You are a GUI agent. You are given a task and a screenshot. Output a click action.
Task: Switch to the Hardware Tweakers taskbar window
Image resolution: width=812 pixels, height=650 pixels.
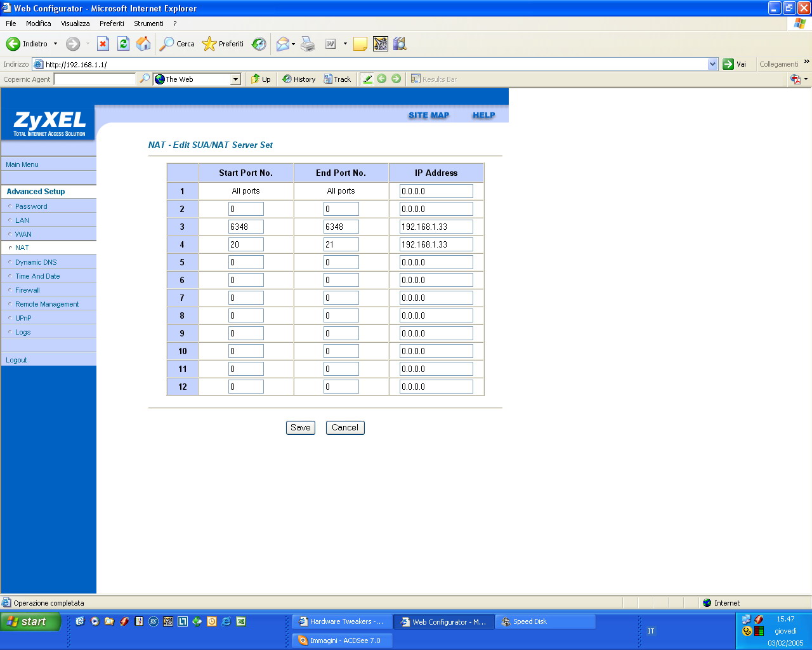(x=342, y=621)
